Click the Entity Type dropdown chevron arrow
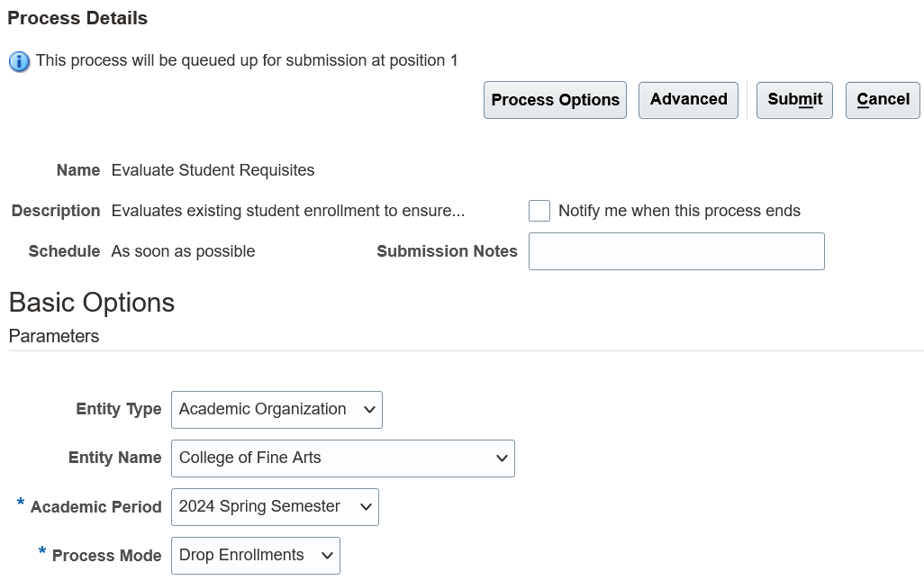Screen dimensions: 924x581 click(369, 410)
